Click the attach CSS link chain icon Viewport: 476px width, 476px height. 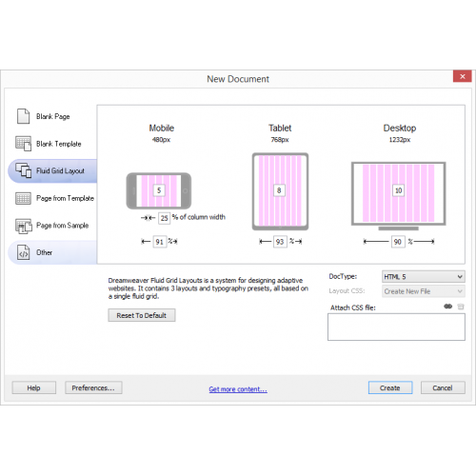click(447, 307)
